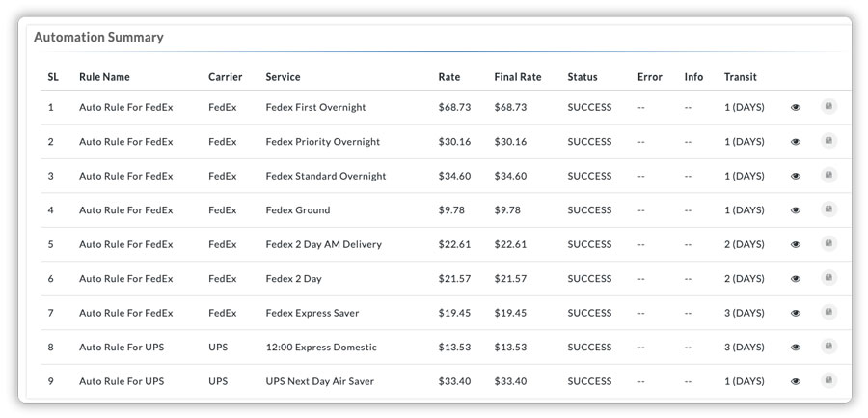The image size is (868, 418).
Task: Click eye icon for Fedex 2 Day AM Delivery
Action: point(796,244)
